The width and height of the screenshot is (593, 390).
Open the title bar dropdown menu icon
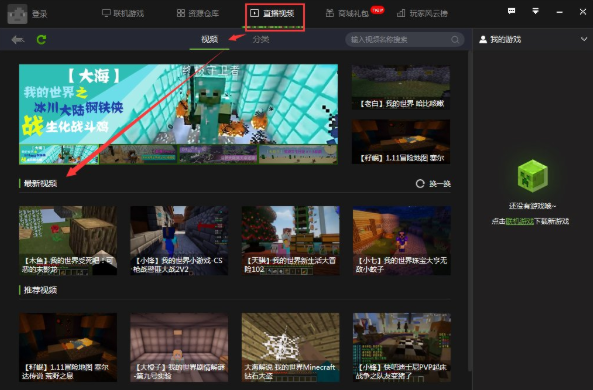[536, 11]
